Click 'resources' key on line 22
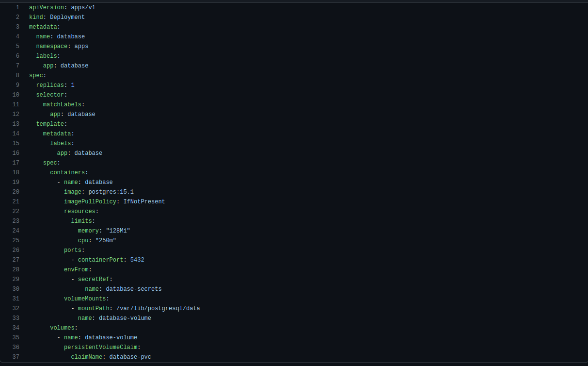Viewport: 588px width, 366px height. 79,211
